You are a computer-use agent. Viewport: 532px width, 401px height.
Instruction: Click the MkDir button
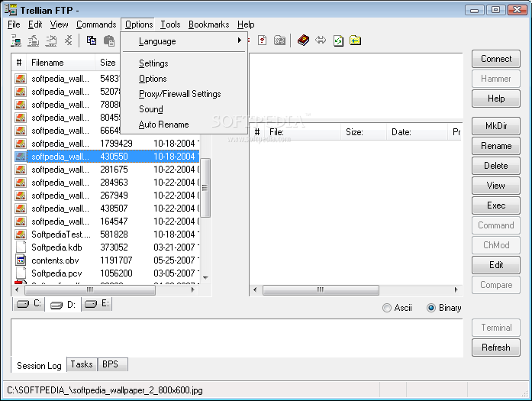coord(495,126)
